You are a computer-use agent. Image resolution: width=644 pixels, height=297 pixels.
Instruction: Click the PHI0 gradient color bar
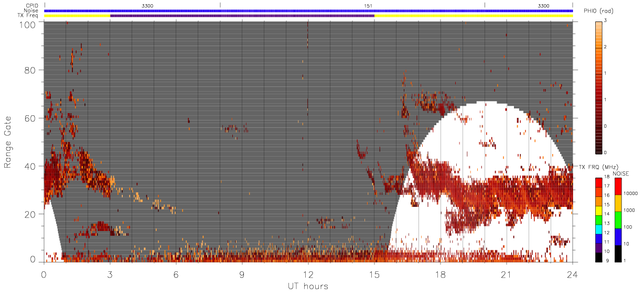point(599,86)
